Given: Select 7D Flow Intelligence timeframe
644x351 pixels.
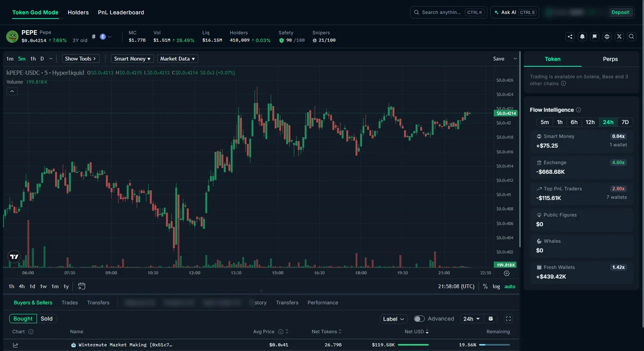Looking at the screenshot, I should click(625, 122).
